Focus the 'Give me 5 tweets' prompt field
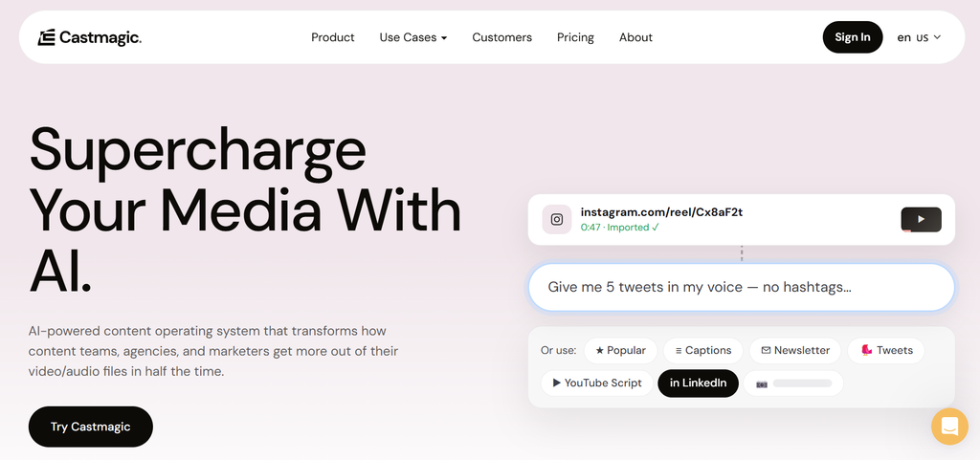The image size is (980, 460). click(x=742, y=287)
